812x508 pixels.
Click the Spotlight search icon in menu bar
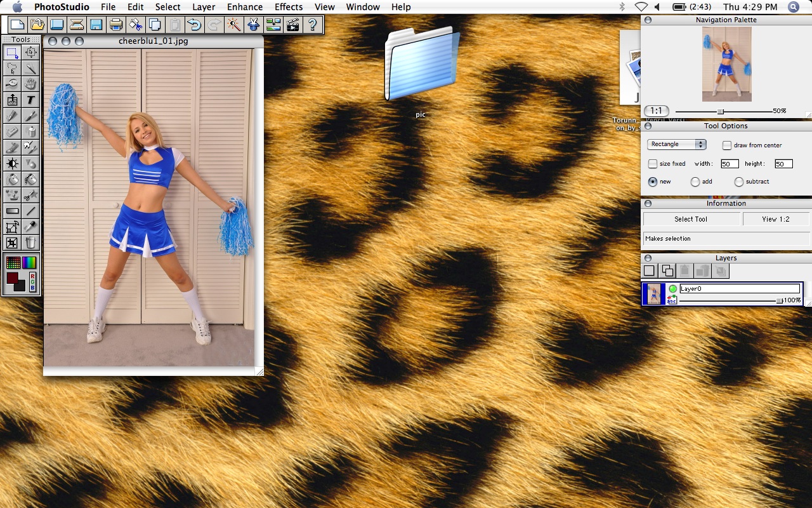(x=794, y=7)
